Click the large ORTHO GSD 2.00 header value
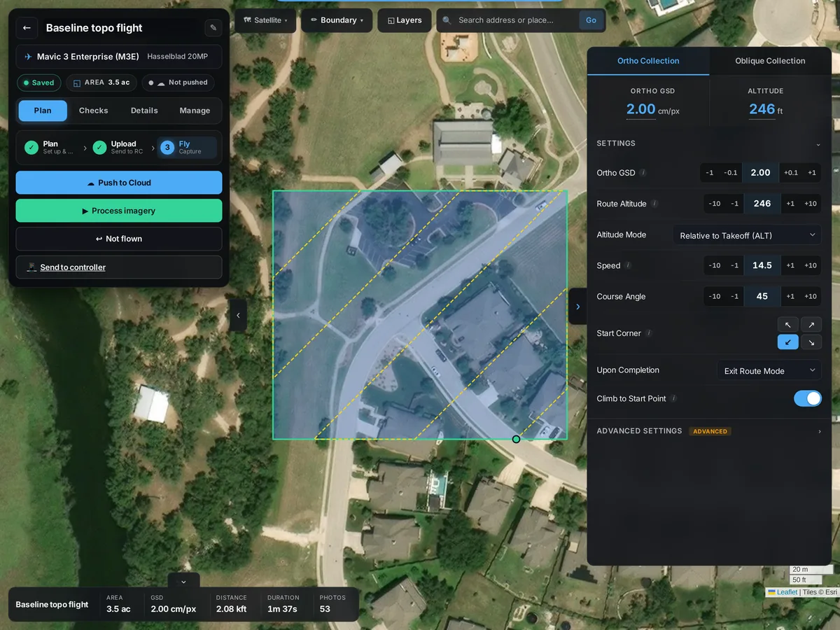Screen dimensions: 840x630 [x=640, y=109]
